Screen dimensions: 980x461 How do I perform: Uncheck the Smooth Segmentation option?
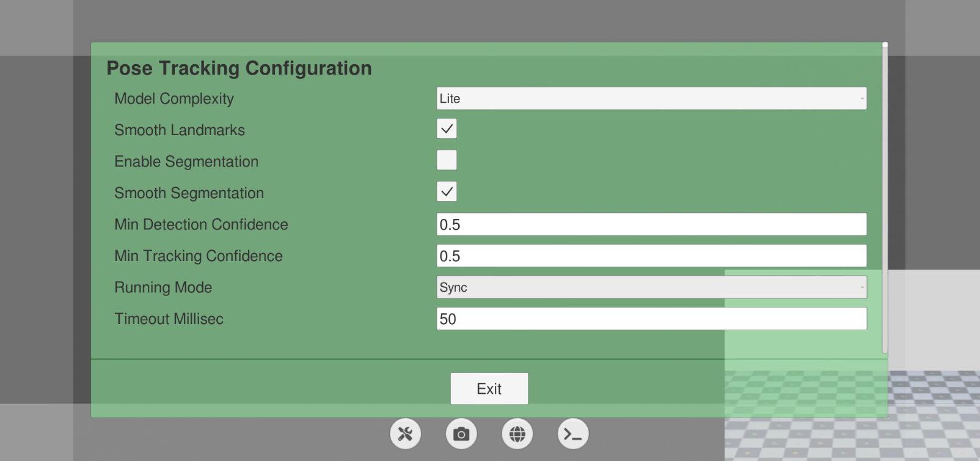447,191
